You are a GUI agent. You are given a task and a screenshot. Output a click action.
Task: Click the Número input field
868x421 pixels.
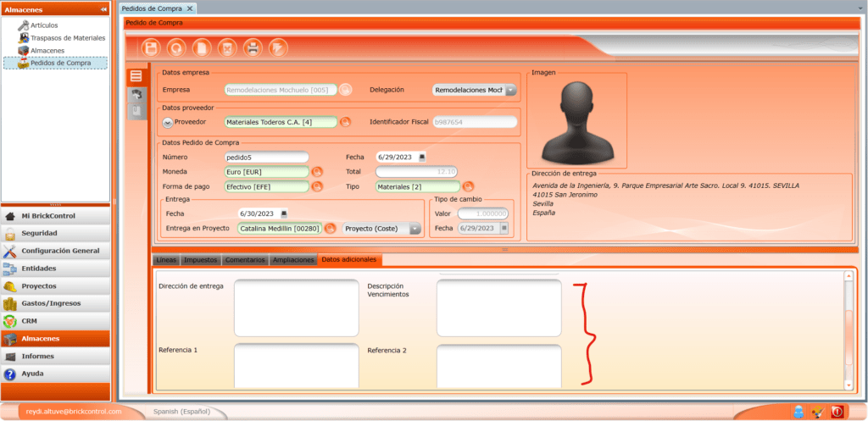tap(266, 157)
